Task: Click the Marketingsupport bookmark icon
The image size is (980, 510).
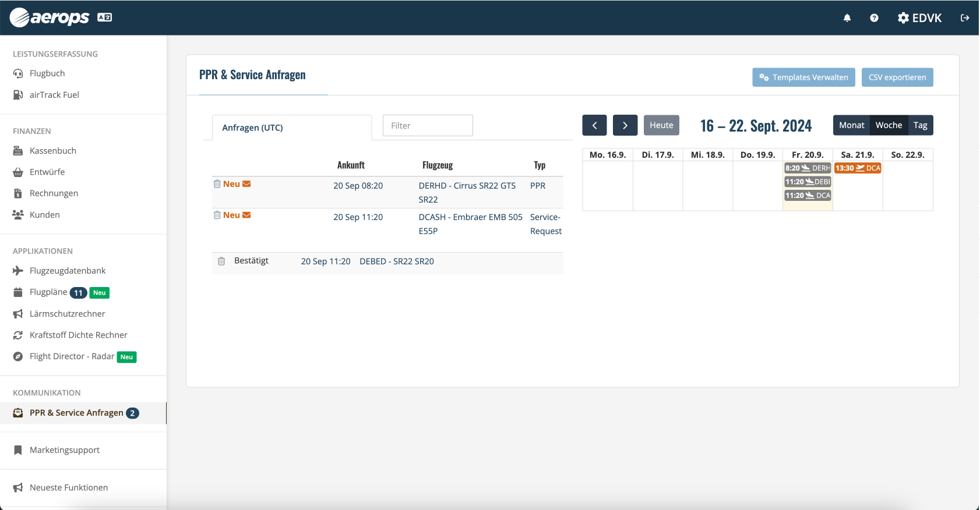Action: pyautogui.click(x=18, y=450)
